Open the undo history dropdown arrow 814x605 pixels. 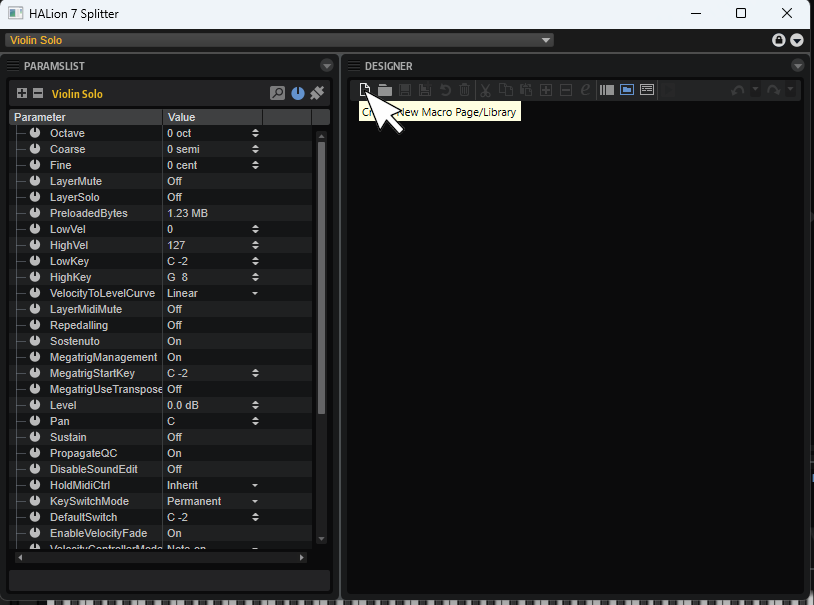coord(755,89)
